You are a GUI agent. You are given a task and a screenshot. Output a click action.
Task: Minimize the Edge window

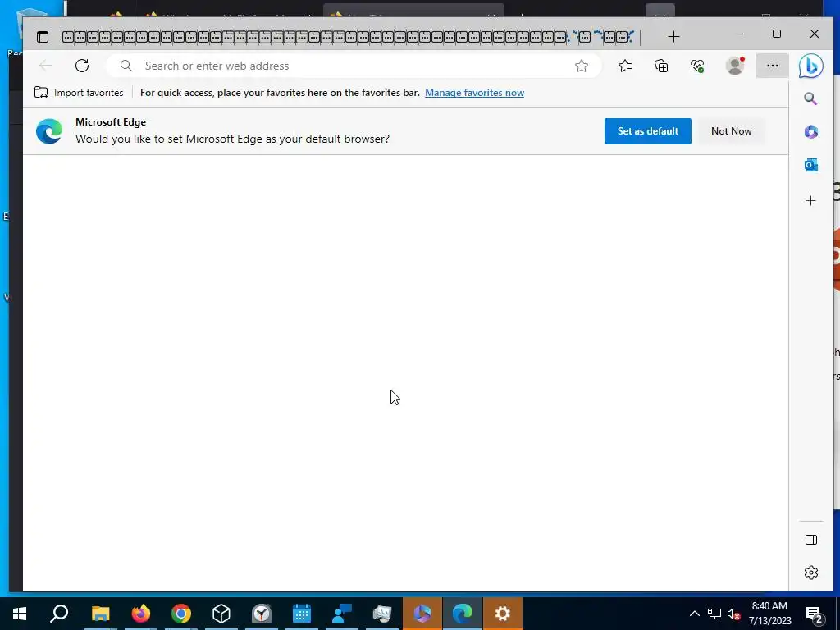739,34
